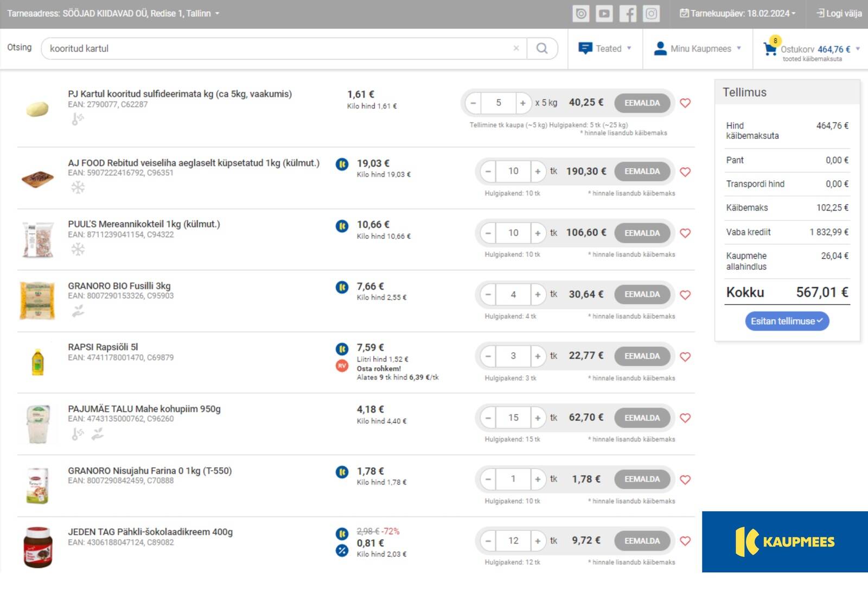Viewport: 868px width, 614px height.
Task: Increase quantity of PUUL'S Mereannikokteil
Action: click(538, 233)
